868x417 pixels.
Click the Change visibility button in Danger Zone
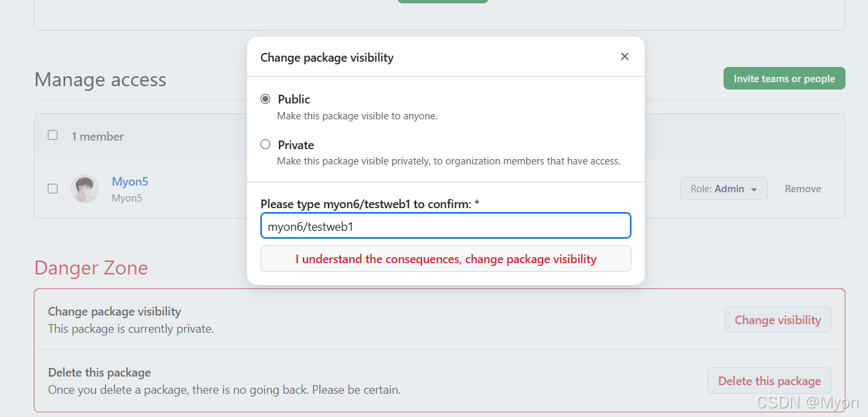point(777,320)
